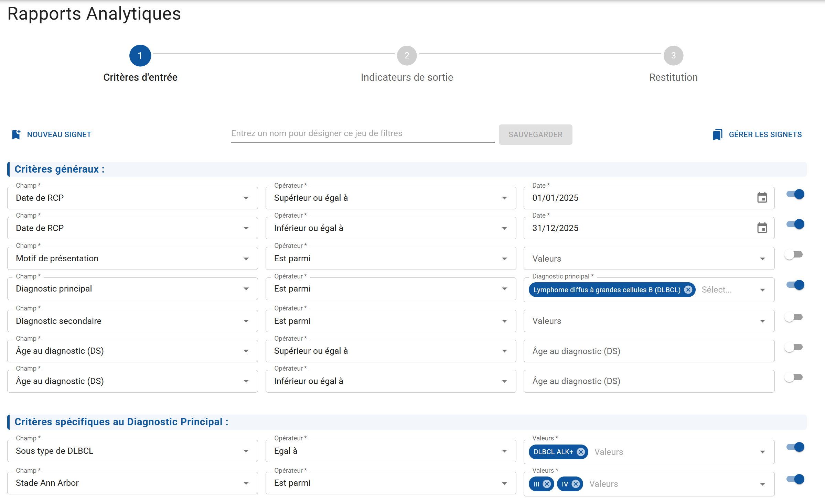This screenshot has width=825, height=504.
Task: Remove the stage IV chip
Action: click(576, 484)
